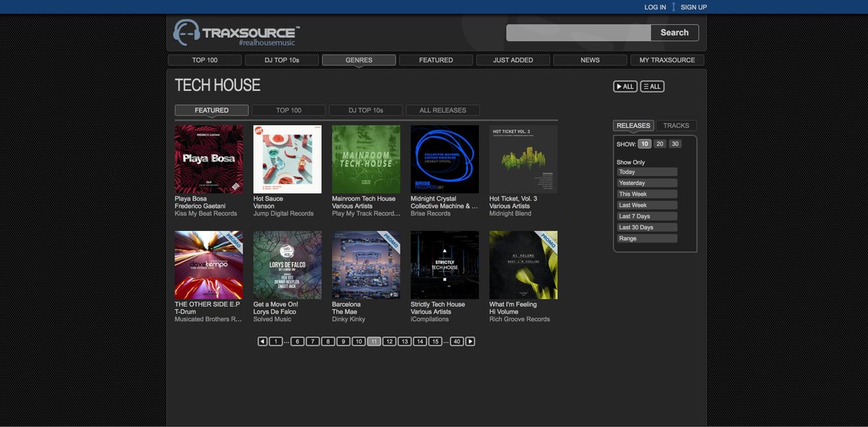Screen dimensions: 868x427
Task: Play all releases with the ALL play button
Action: tap(625, 87)
